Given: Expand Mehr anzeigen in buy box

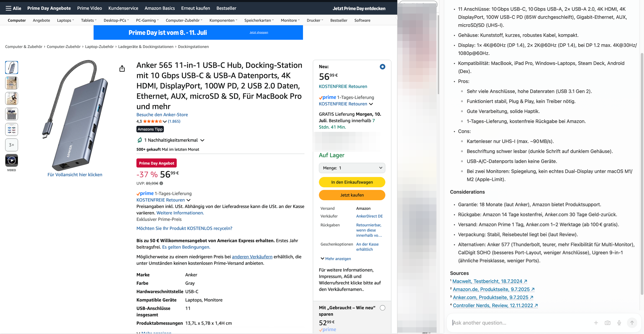Looking at the screenshot, I should (336, 259).
